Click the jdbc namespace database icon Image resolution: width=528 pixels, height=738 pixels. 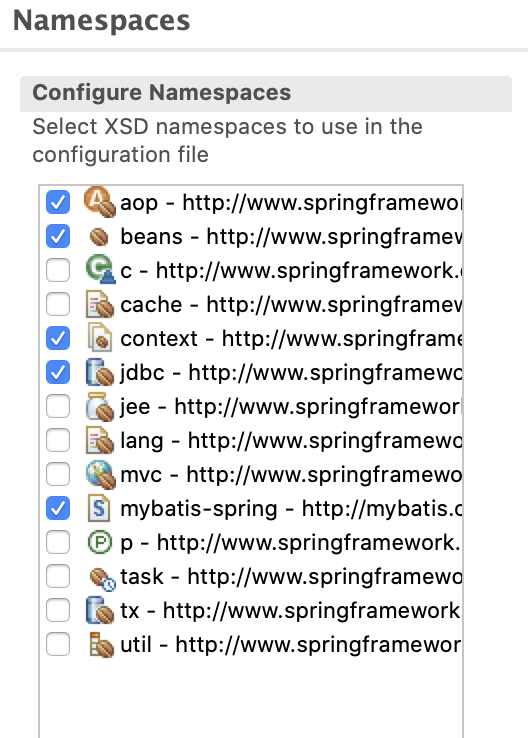[x=100, y=372]
